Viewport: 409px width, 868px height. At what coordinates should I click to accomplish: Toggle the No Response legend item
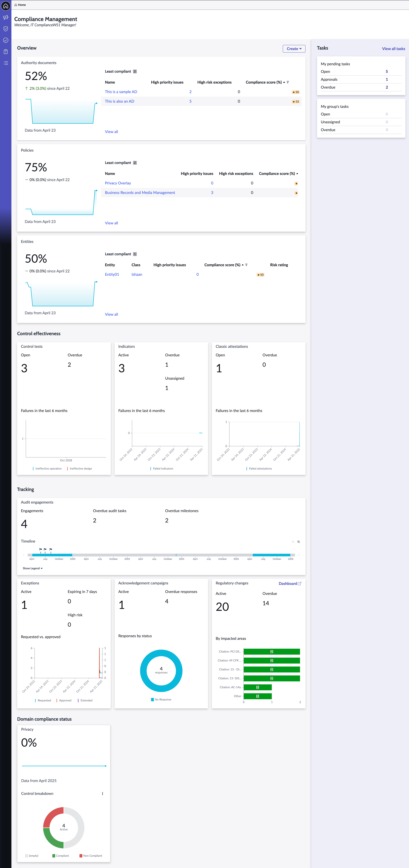[x=161, y=700]
